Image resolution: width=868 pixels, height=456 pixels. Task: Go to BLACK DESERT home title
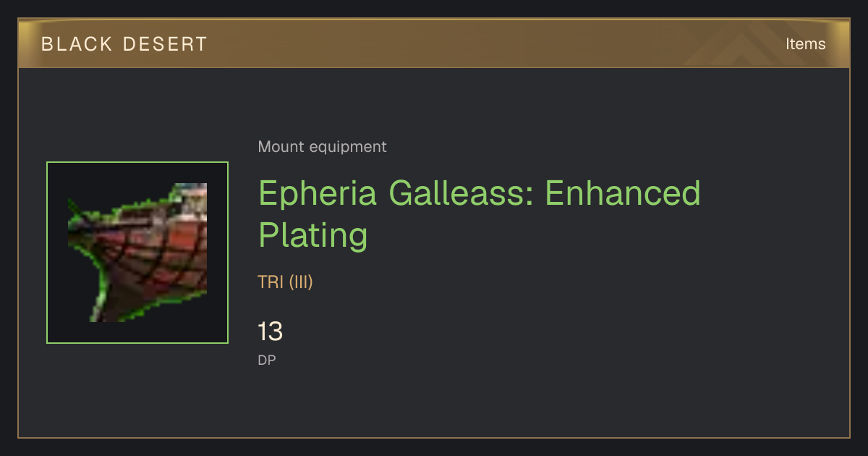tap(124, 44)
